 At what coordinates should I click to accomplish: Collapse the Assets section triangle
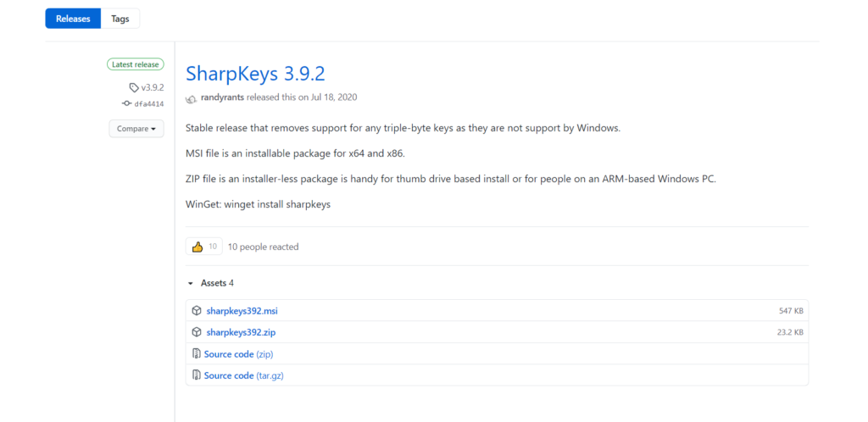(x=191, y=283)
